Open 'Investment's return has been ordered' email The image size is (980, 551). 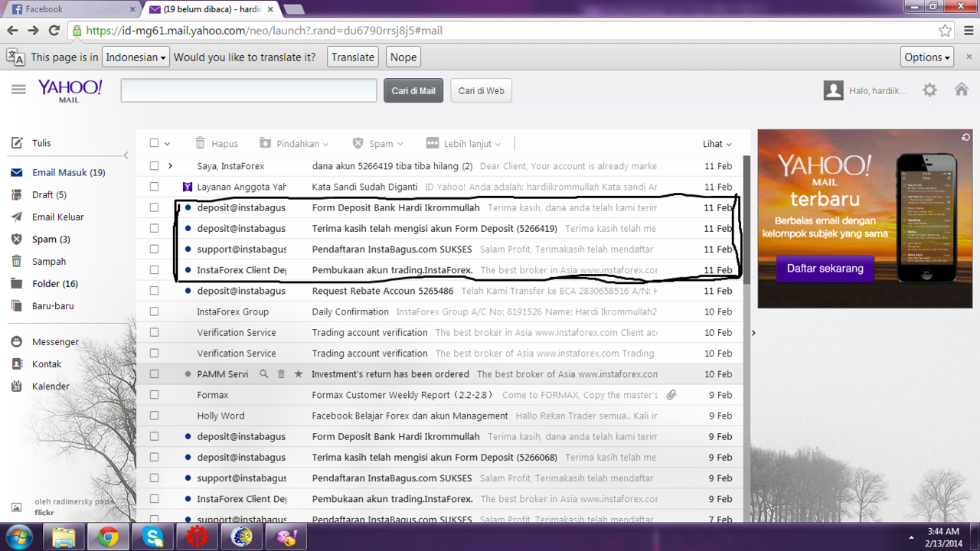[390, 374]
